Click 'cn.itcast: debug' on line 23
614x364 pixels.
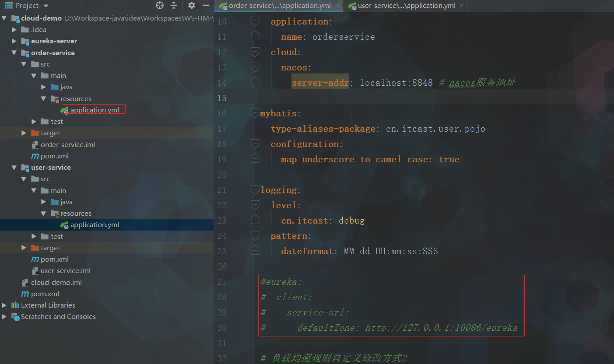coord(323,220)
